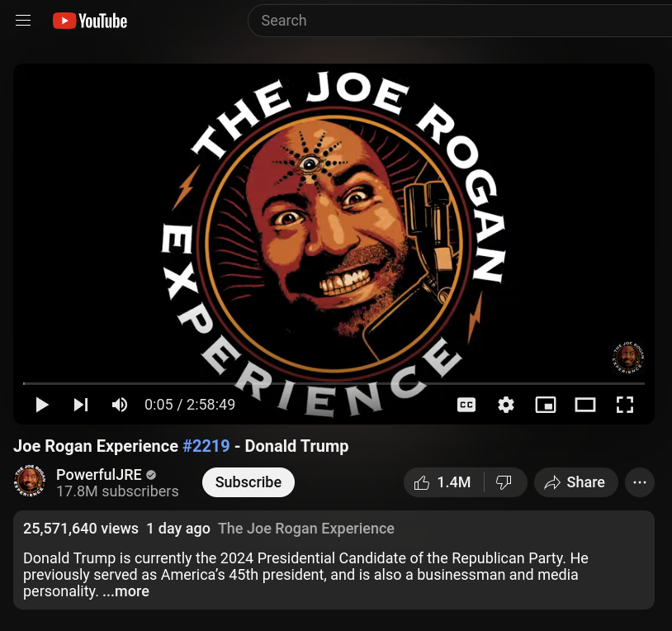Image resolution: width=672 pixels, height=631 pixels.
Task: Click the 25,571,640 views text
Action: [81, 529]
